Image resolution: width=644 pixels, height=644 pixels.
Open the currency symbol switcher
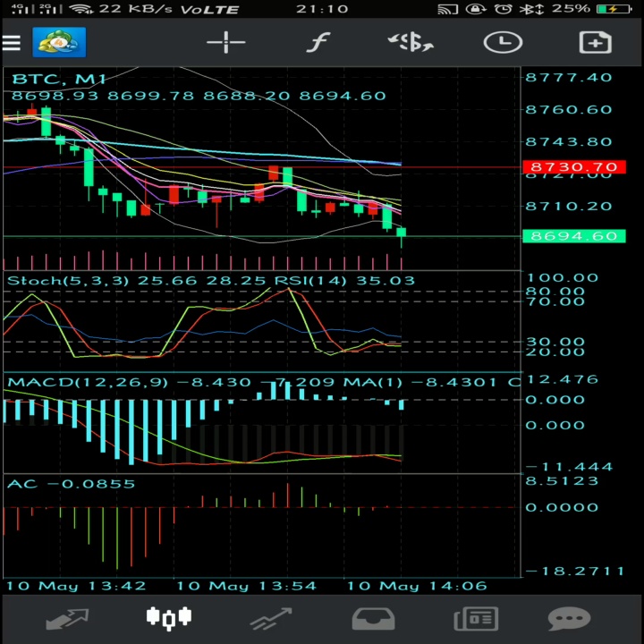pyautogui.click(x=411, y=42)
